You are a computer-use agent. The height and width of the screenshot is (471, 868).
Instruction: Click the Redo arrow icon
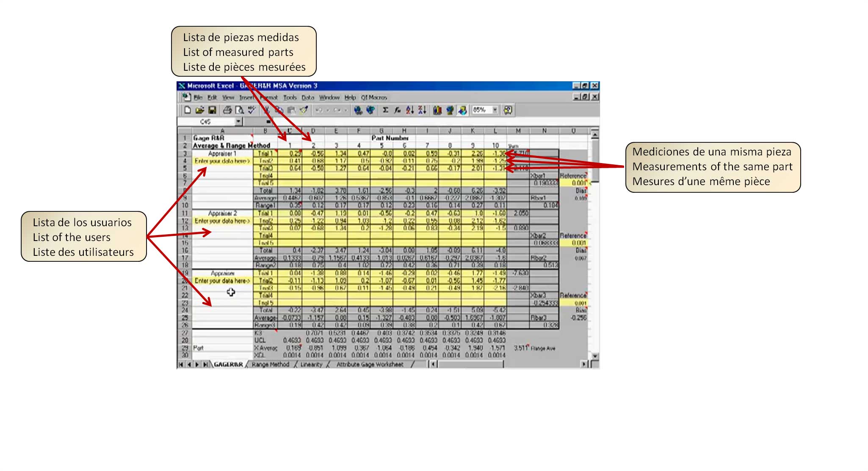337,110
